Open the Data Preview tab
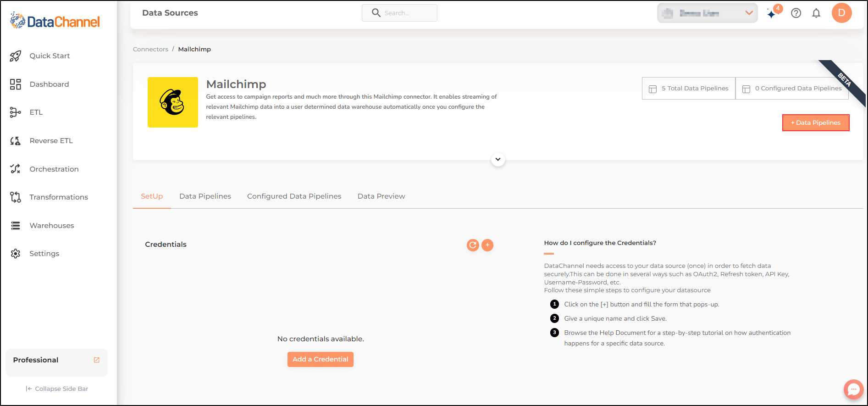 [381, 196]
